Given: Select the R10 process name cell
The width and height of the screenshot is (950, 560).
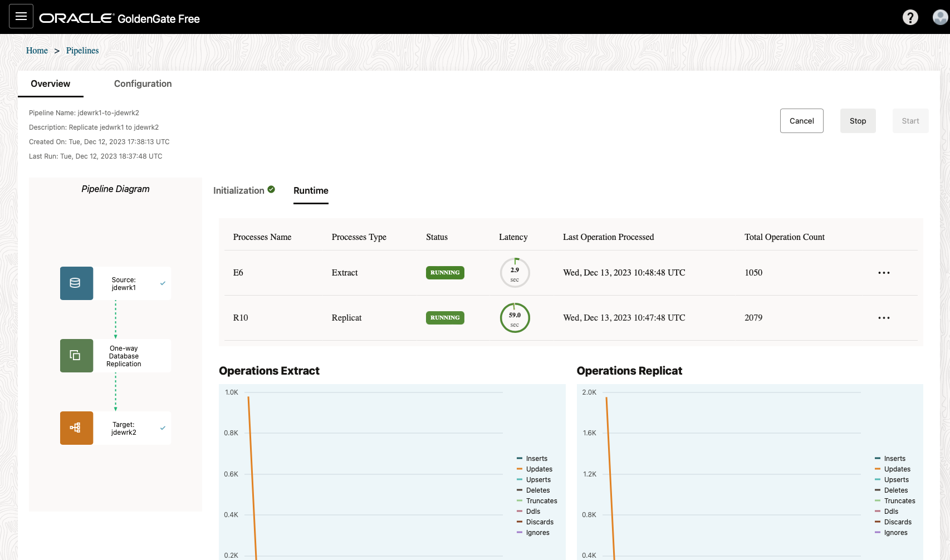Looking at the screenshot, I should pos(241,318).
